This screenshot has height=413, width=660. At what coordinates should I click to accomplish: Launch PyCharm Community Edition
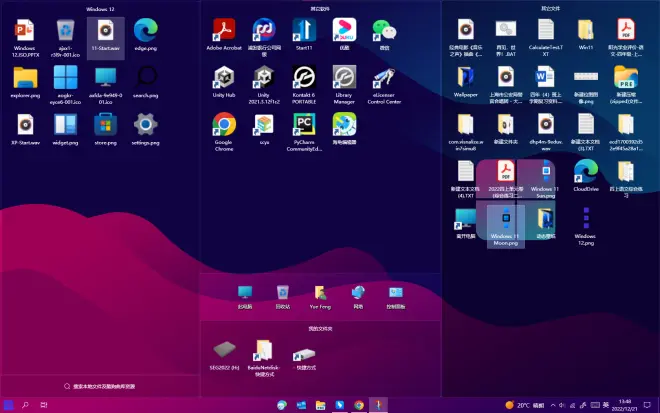304,132
